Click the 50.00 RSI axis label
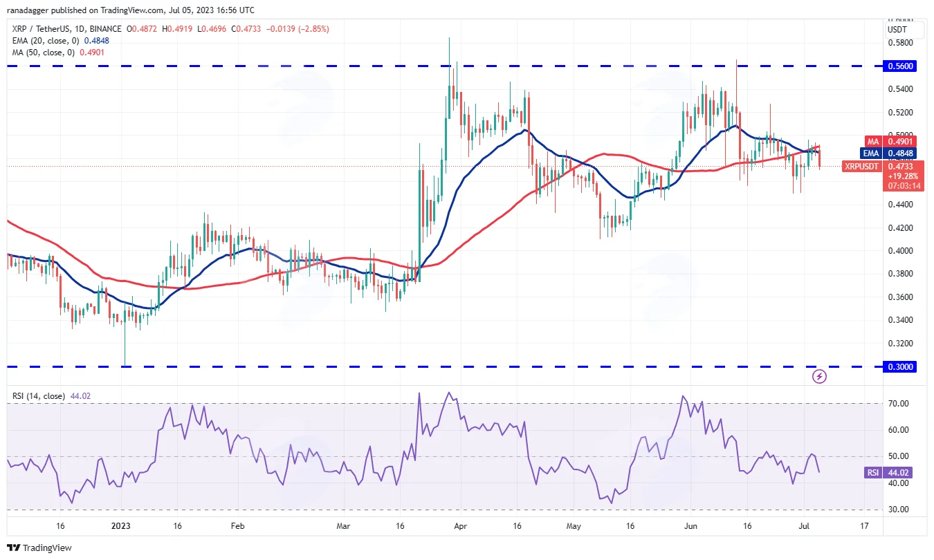The image size is (934, 560). coord(898,456)
